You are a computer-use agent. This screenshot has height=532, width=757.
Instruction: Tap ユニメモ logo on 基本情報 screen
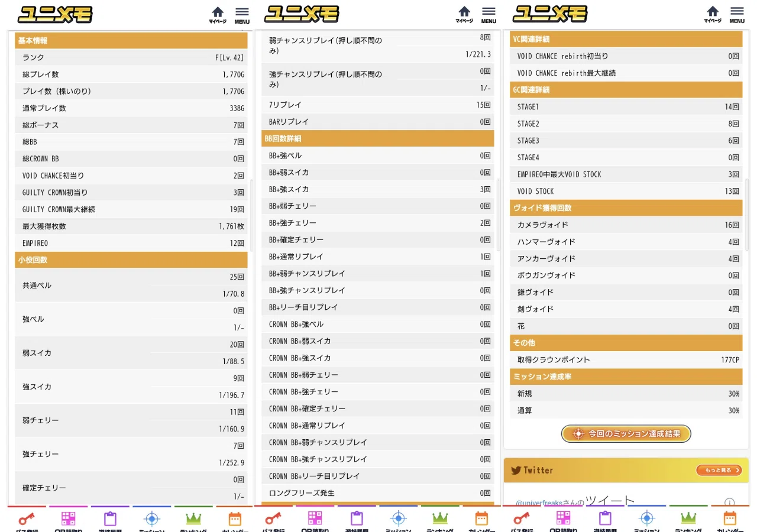click(56, 14)
